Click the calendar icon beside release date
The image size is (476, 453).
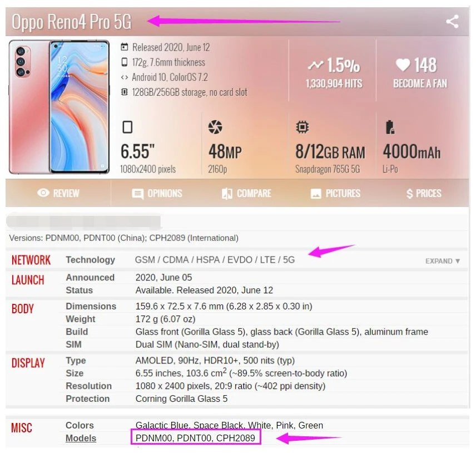click(x=125, y=47)
